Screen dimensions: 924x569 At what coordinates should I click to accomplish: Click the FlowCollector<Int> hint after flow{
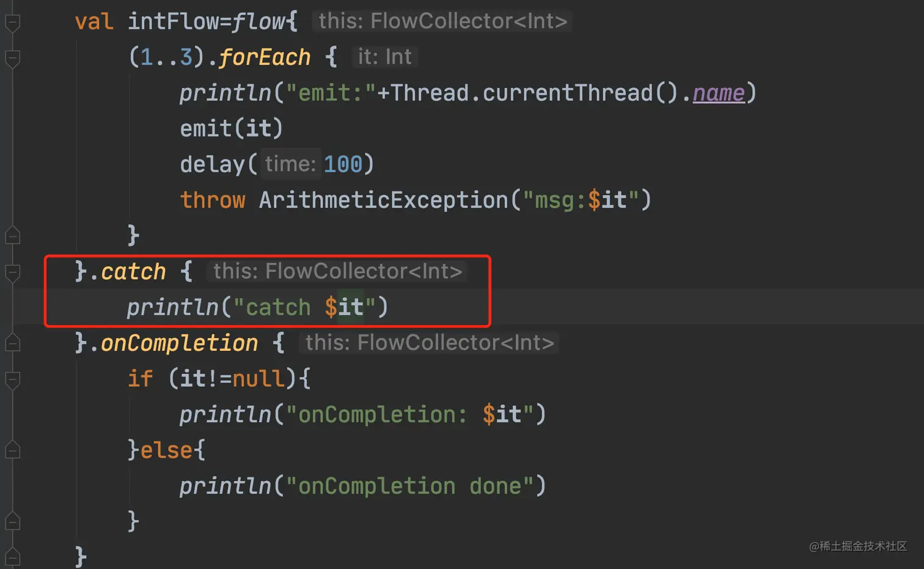pyautogui.click(x=442, y=21)
